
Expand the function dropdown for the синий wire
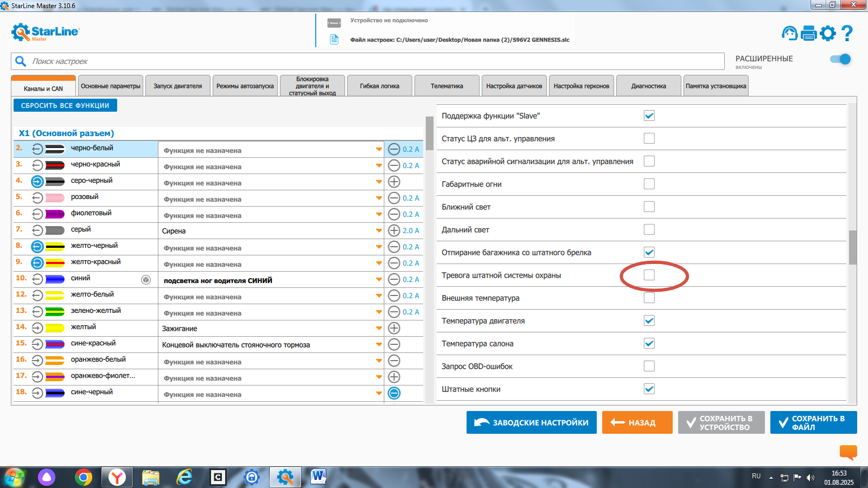click(x=379, y=280)
